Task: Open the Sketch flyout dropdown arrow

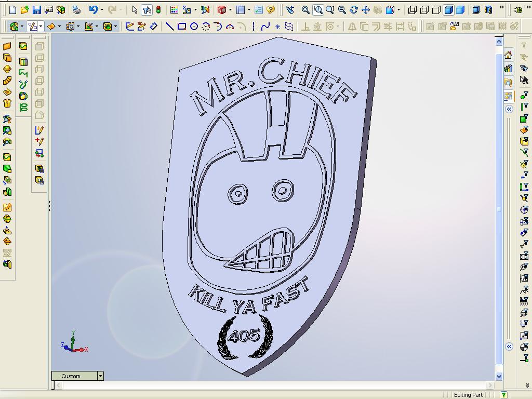Action: [x=41, y=26]
